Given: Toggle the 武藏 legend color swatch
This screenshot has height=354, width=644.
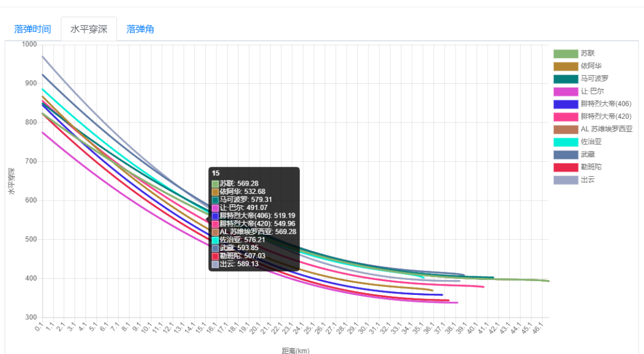Looking at the screenshot, I should point(565,155).
